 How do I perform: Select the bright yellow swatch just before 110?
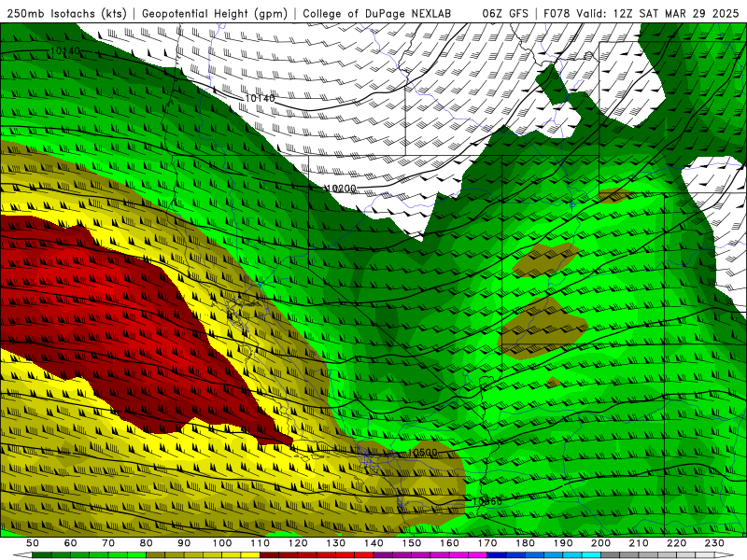click(x=250, y=555)
